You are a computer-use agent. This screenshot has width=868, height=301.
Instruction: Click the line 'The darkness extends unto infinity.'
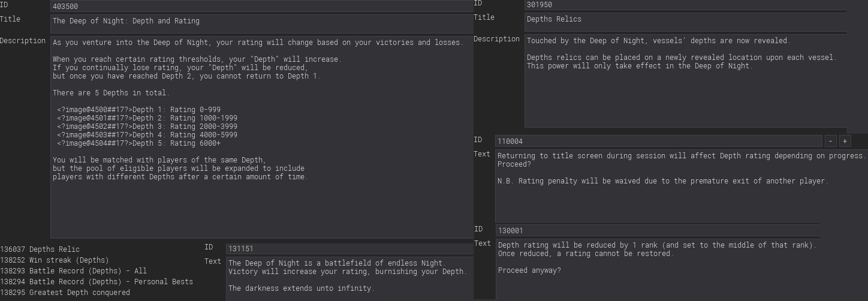click(x=302, y=288)
